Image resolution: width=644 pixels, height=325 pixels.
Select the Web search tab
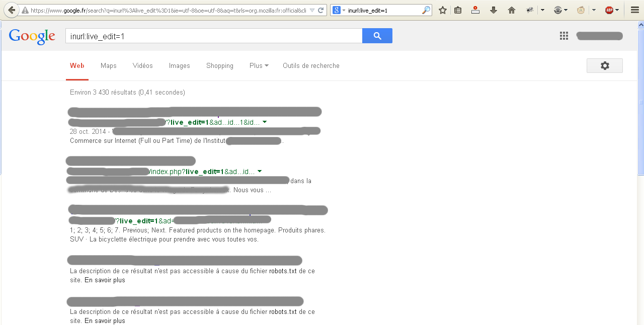click(77, 66)
